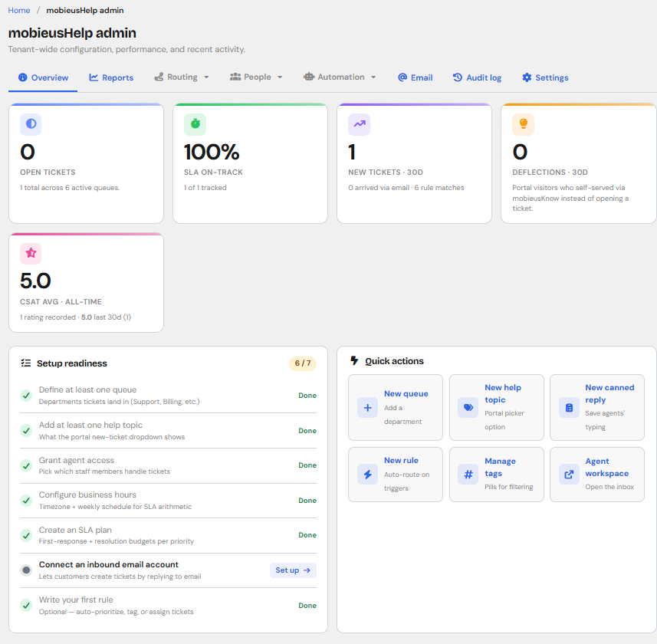Image resolution: width=657 pixels, height=644 pixels.
Task: Open the Settings tab
Action: coord(545,77)
